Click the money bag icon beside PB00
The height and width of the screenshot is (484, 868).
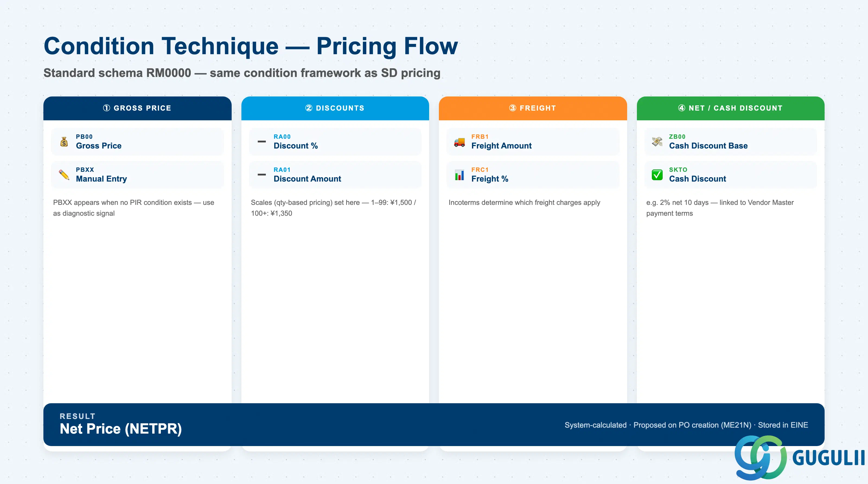[x=64, y=142]
